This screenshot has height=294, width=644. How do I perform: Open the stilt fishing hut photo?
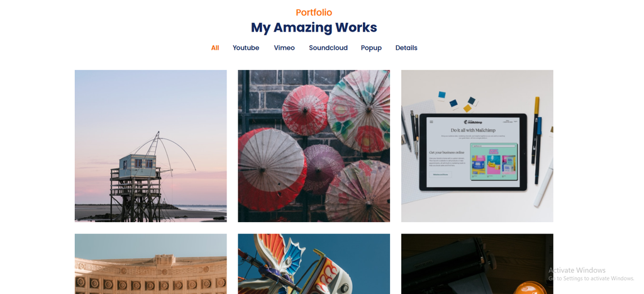[x=150, y=146]
